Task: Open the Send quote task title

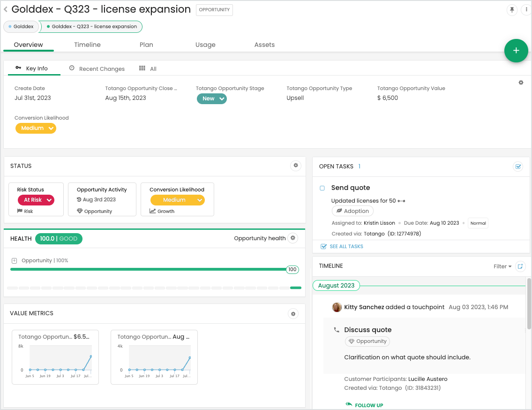Action: click(351, 188)
